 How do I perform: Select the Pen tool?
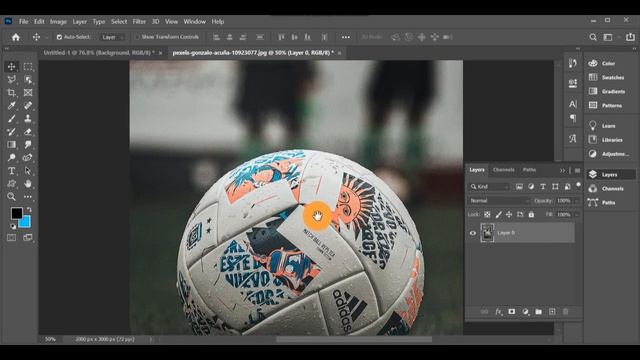28,158
